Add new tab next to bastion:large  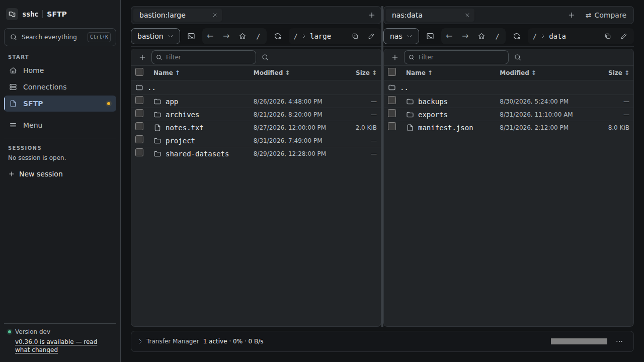point(372,15)
